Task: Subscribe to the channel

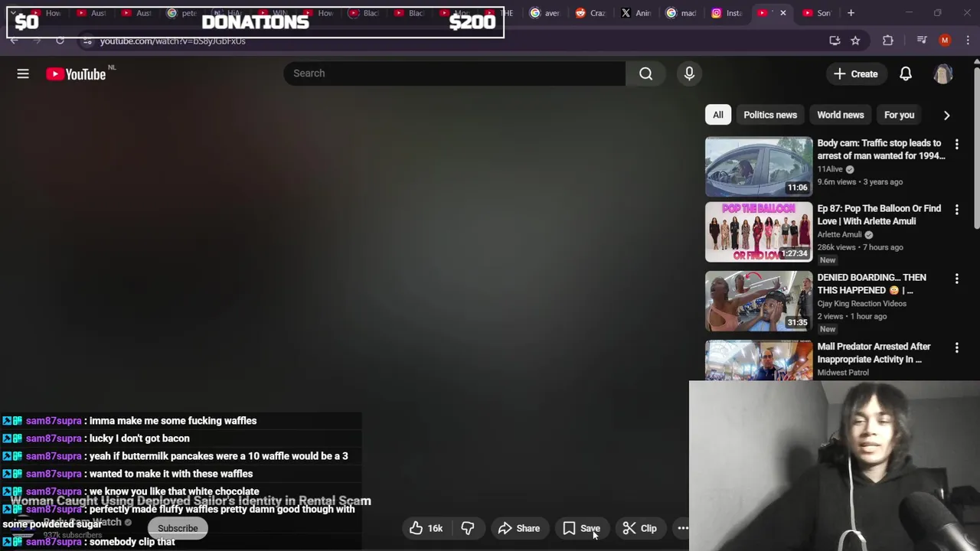Action: point(178,528)
